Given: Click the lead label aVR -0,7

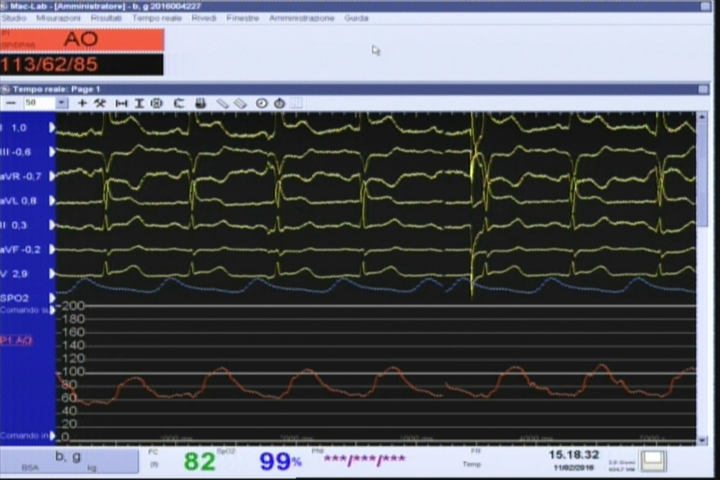Looking at the screenshot, I should (x=21, y=176).
